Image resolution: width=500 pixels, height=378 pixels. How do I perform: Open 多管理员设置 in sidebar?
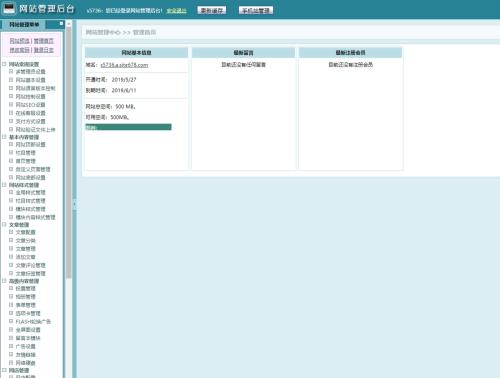pyautogui.click(x=30, y=72)
